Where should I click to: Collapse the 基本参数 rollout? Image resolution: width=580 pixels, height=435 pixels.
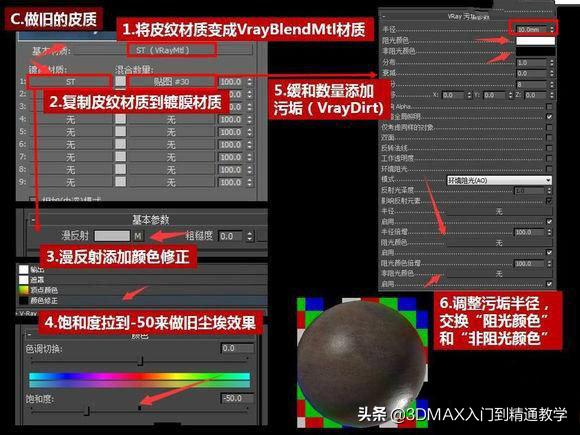click(x=33, y=220)
